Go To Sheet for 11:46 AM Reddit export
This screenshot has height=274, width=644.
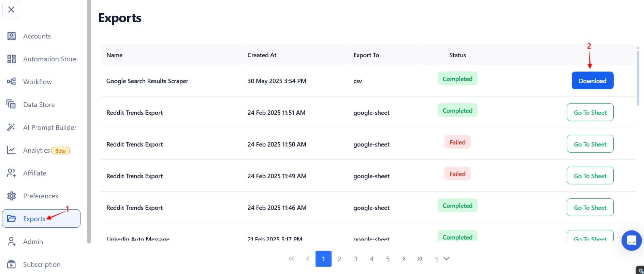point(590,208)
